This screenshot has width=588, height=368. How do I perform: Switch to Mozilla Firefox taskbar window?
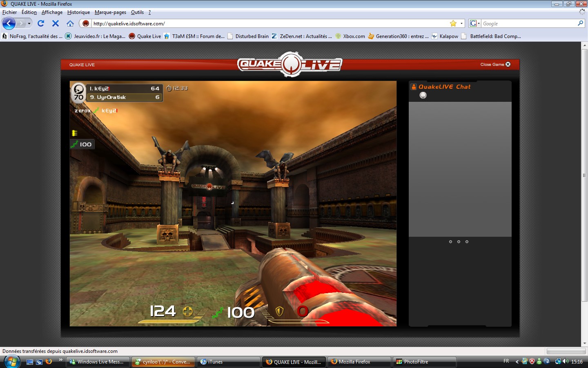pos(359,362)
